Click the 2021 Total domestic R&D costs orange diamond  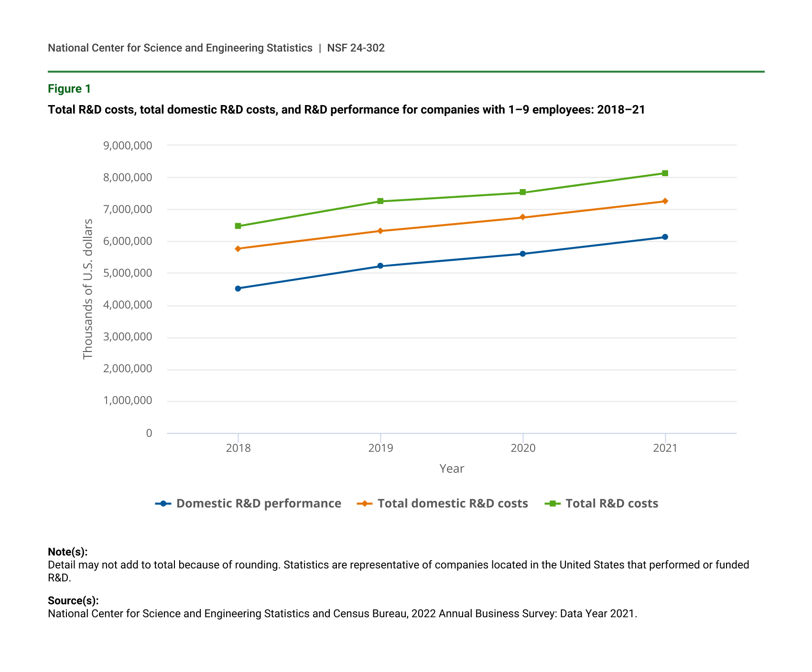pos(665,201)
